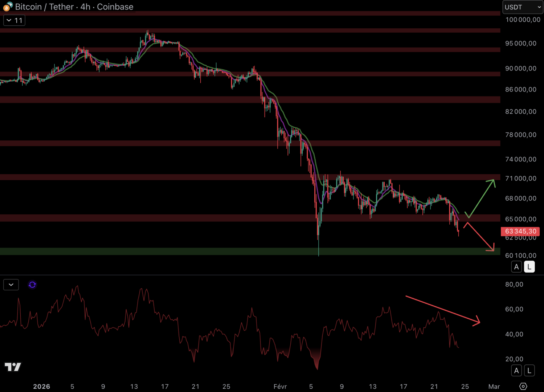Toggle auto scale A on price pane

tap(516, 267)
